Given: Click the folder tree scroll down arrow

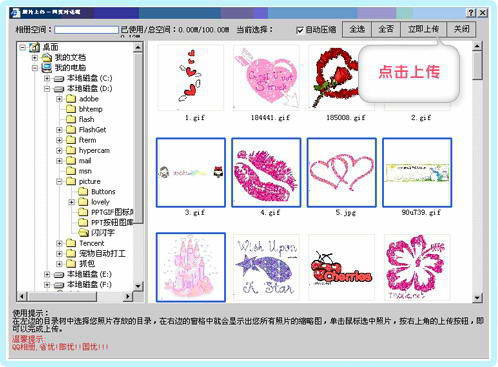Looking at the screenshot, I should 138,286.
